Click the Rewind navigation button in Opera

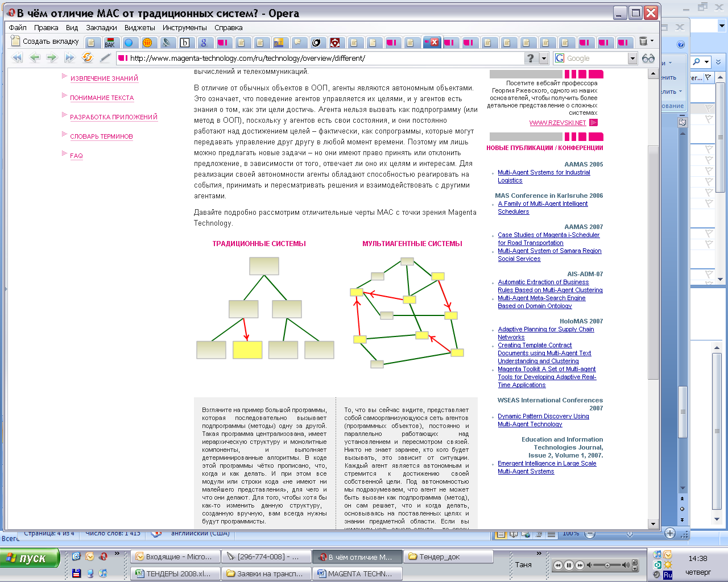[x=18, y=57]
